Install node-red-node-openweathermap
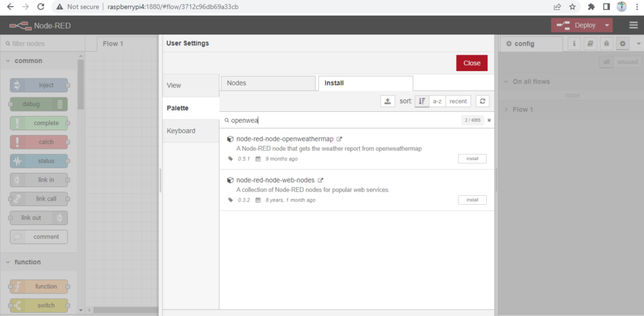This screenshot has height=316, width=644. [x=472, y=159]
